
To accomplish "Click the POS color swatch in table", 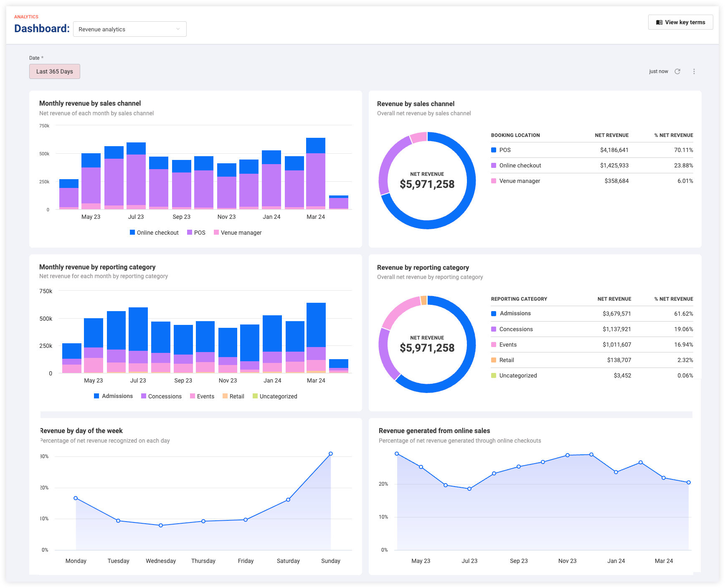I will [494, 150].
